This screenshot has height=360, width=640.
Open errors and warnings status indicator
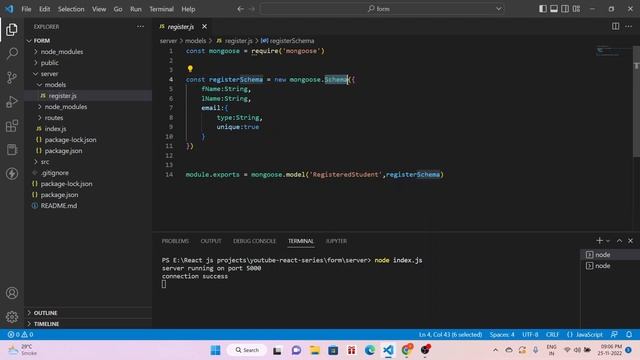[20, 334]
